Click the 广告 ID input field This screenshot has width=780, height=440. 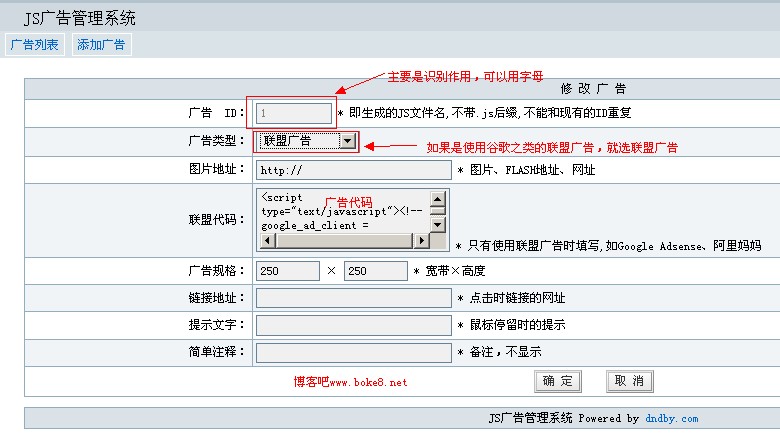(294, 113)
